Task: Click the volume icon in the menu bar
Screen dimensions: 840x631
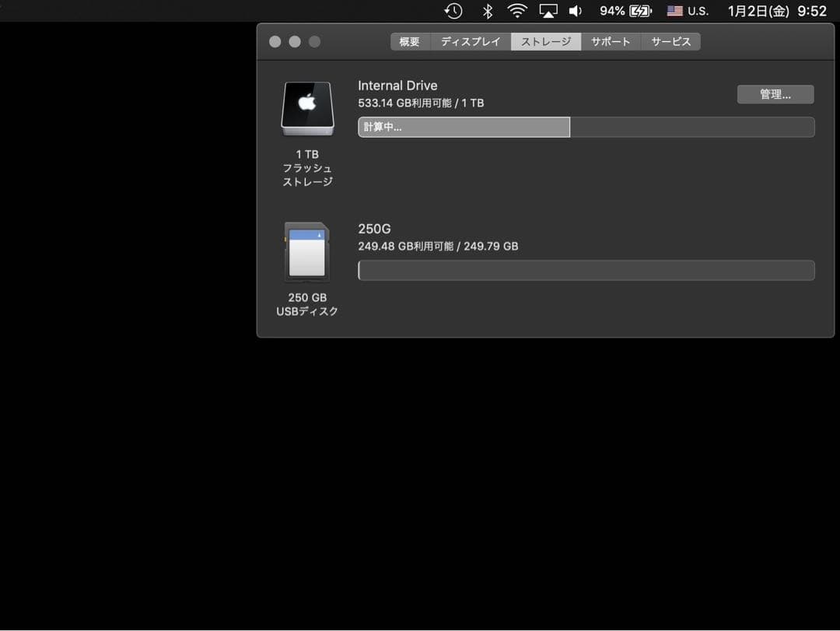Action: 575,11
